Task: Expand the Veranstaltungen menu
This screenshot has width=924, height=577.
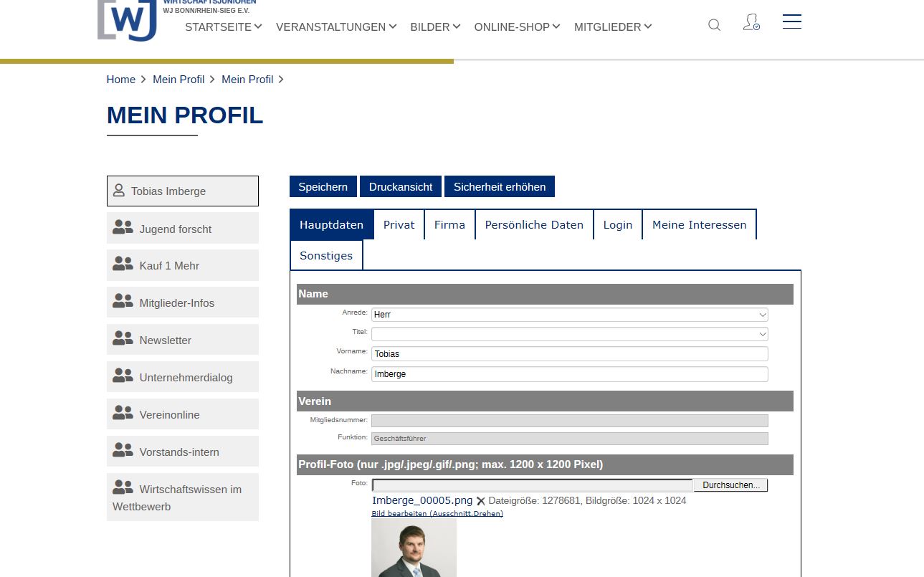Action: (x=335, y=27)
